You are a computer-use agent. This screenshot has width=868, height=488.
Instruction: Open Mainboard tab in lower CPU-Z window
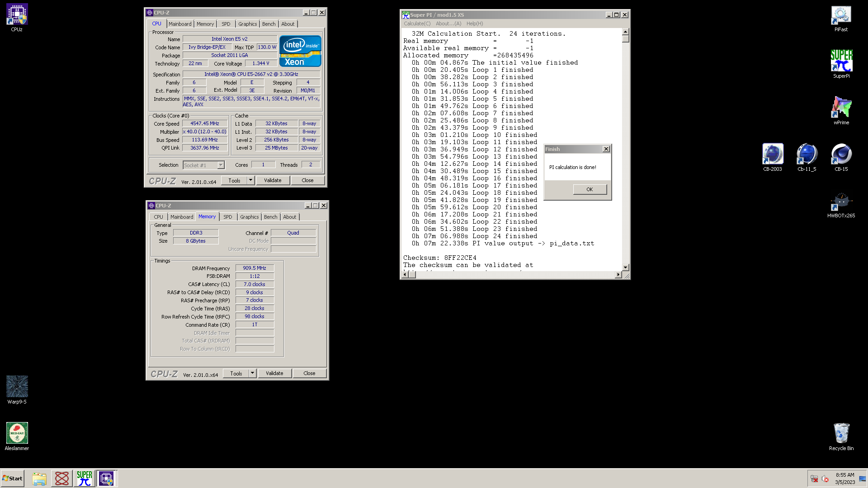tap(182, 217)
